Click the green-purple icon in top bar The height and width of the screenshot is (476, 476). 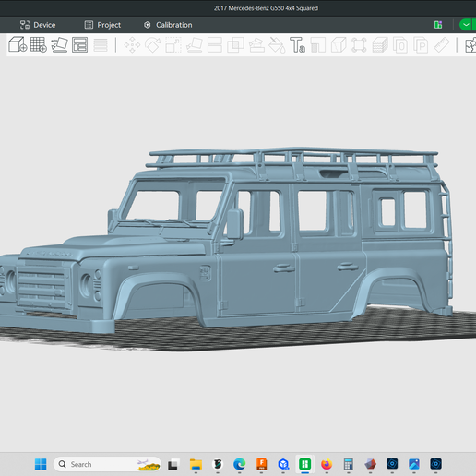click(438, 25)
